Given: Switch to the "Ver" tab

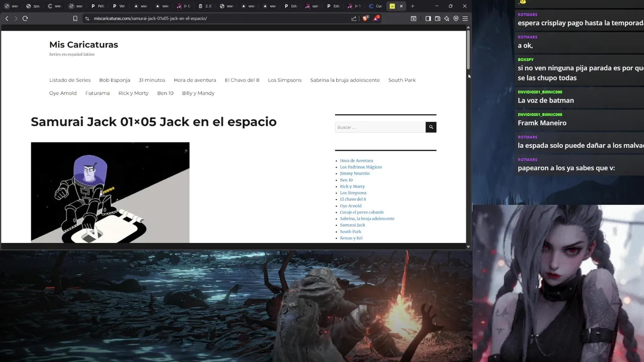Looking at the screenshot, I should [x=119, y=6].
